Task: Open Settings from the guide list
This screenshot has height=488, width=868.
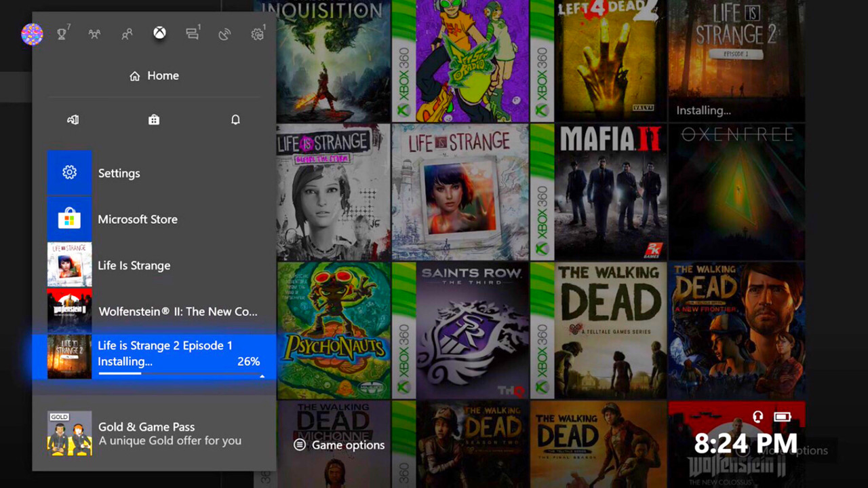Action: click(154, 173)
